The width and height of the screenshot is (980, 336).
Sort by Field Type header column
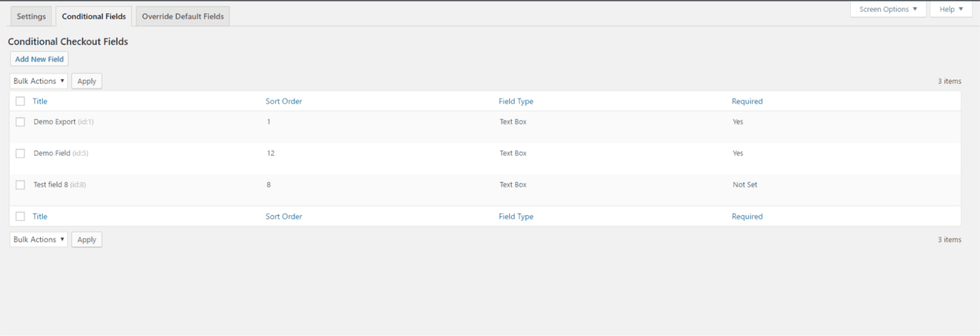click(516, 101)
